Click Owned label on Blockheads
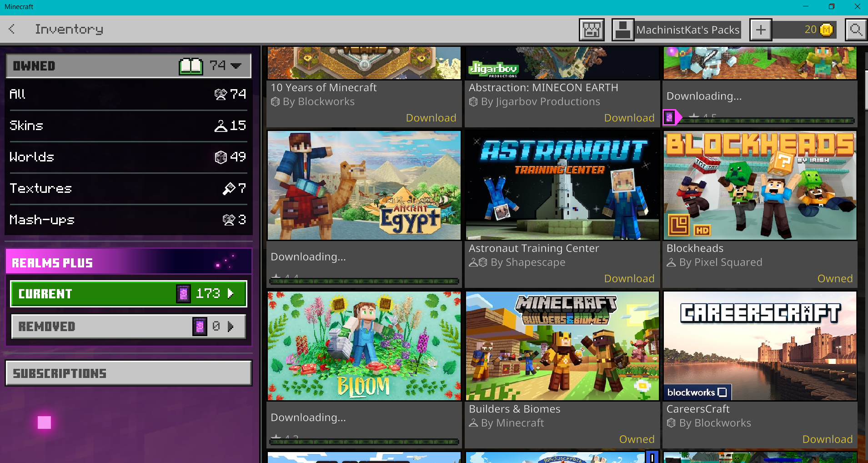 pos(835,278)
